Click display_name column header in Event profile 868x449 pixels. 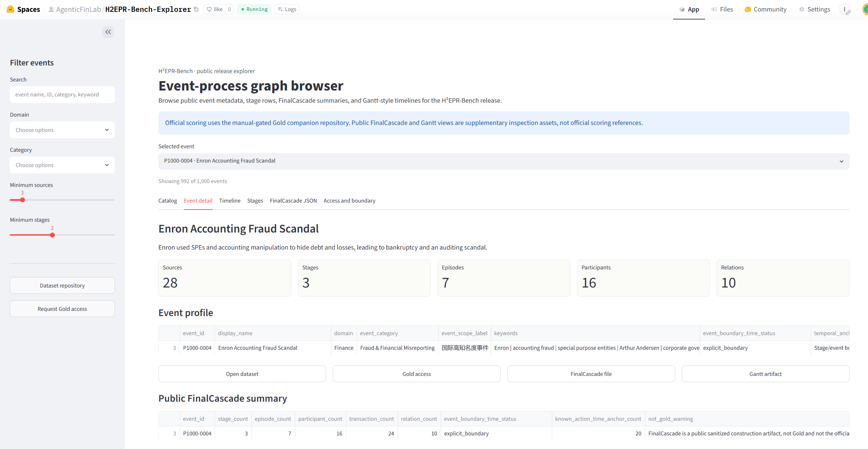pyautogui.click(x=273, y=333)
